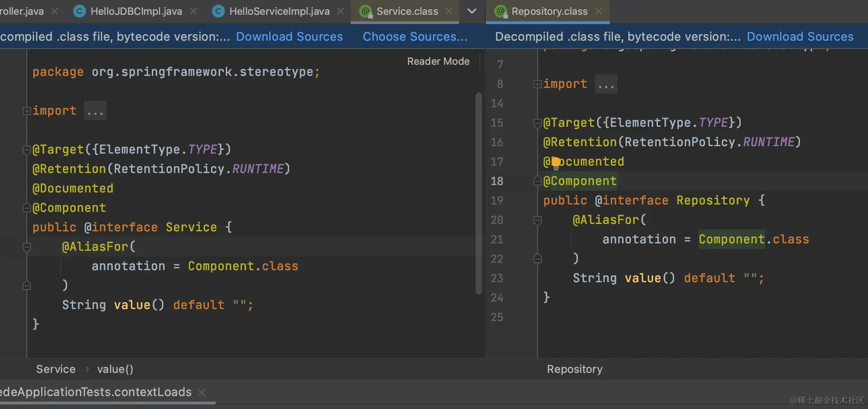Click the Service.class annotation file icon

[x=366, y=11]
